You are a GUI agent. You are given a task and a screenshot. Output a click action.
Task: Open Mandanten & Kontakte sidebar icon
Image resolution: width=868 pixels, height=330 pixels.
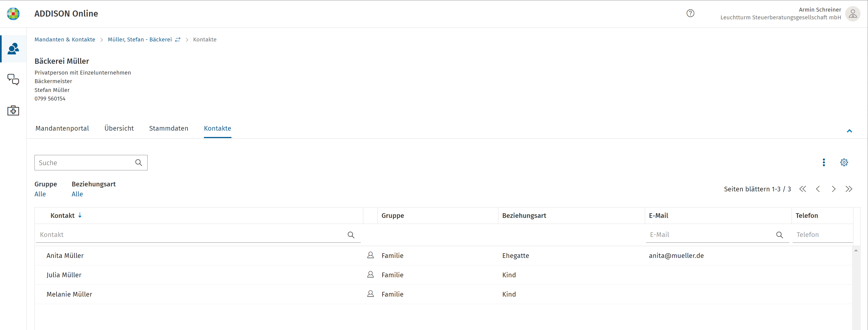tap(13, 49)
